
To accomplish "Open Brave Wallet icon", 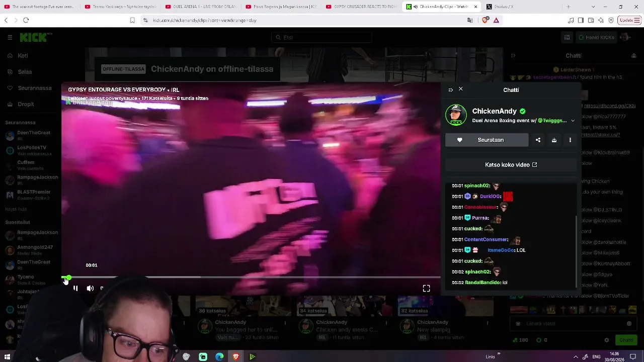I will tap(591, 20).
